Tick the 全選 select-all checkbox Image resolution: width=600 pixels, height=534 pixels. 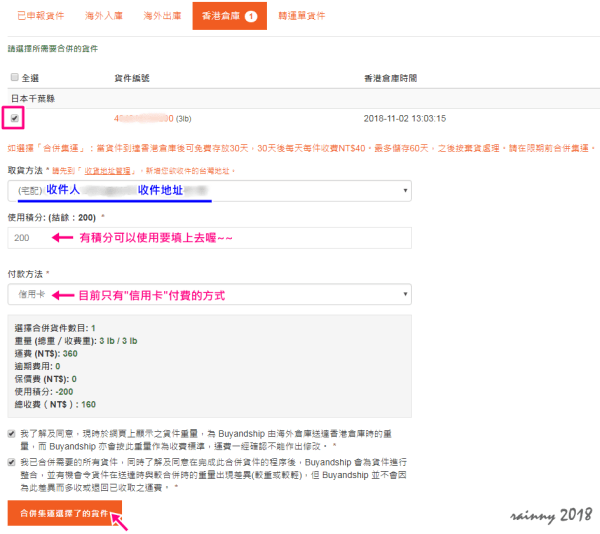pyautogui.click(x=14, y=77)
